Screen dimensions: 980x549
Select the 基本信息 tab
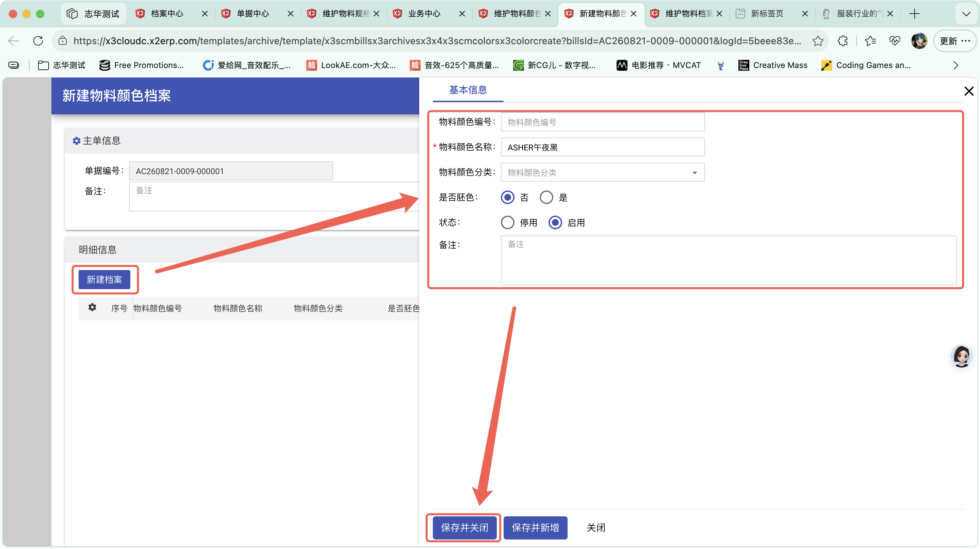[468, 90]
